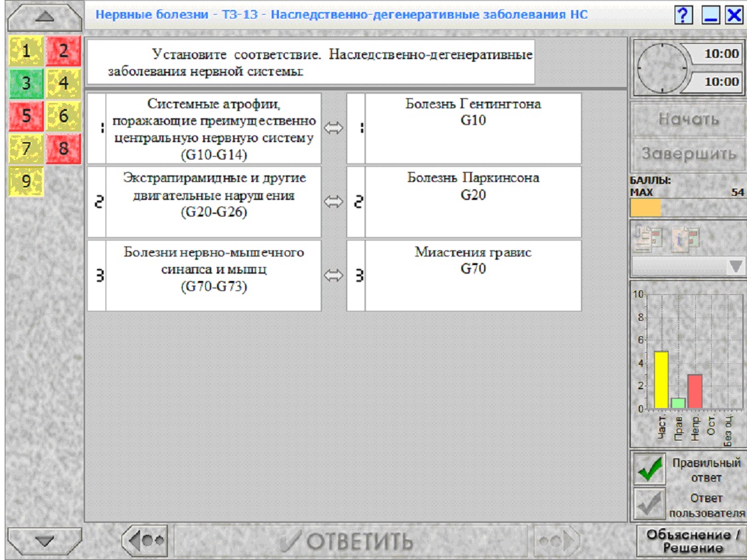Select green question 3 tile
747x560 pixels.
26,84
